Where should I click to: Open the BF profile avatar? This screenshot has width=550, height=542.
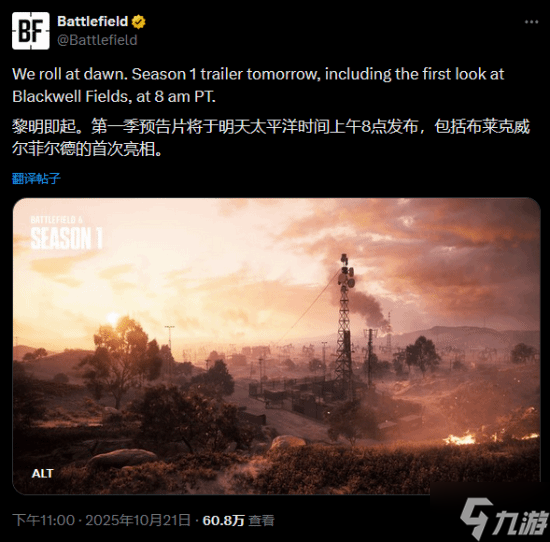tap(31, 31)
